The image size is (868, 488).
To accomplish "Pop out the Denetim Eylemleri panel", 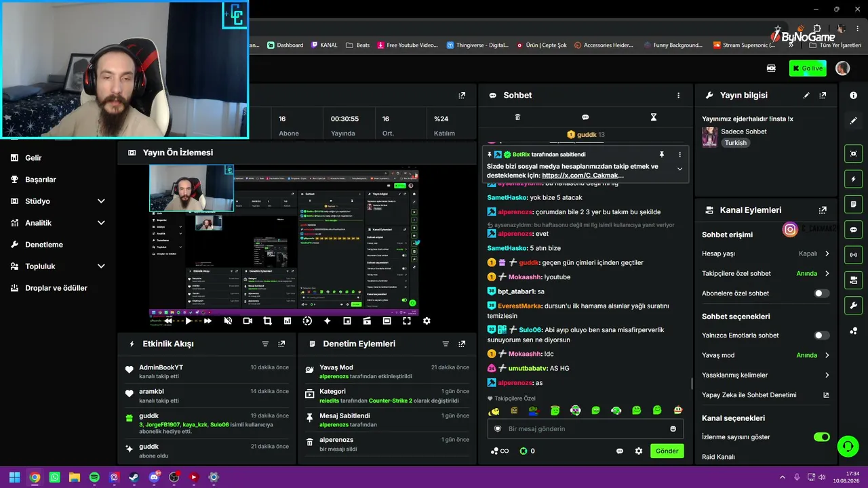I will click(x=462, y=344).
